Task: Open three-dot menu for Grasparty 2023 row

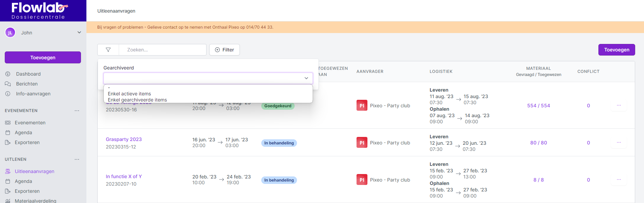Action: click(x=618, y=143)
